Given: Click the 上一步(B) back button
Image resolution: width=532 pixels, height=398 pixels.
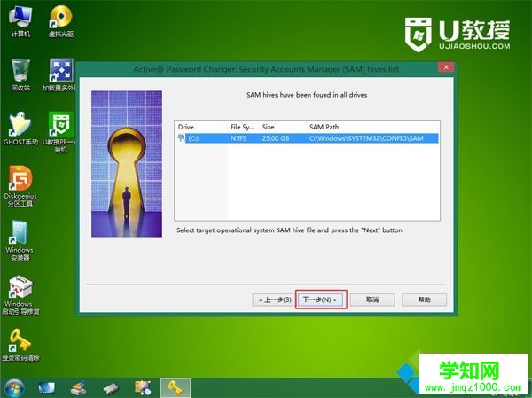Looking at the screenshot, I should [274, 300].
